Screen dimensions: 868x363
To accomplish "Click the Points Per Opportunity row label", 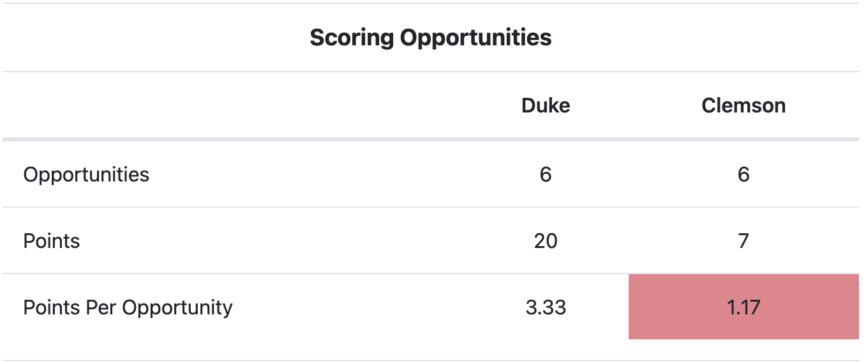I will pyautogui.click(x=128, y=308).
